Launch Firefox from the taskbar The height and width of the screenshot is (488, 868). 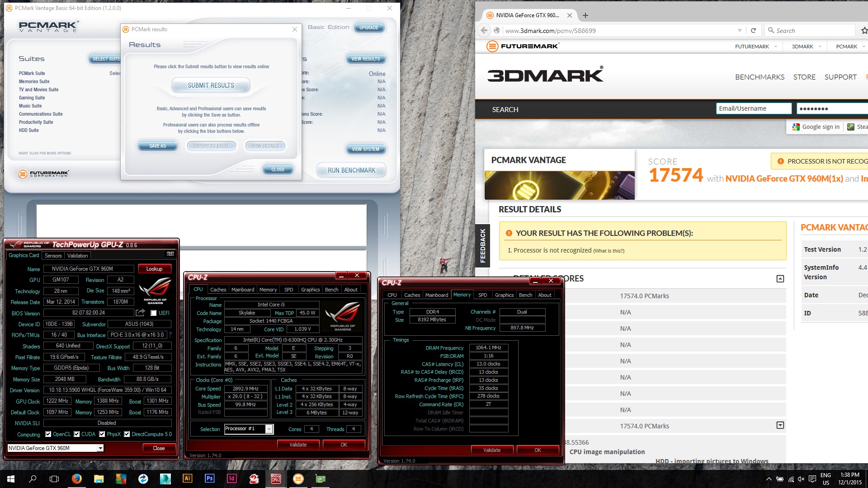pyautogui.click(x=77, y=479)
